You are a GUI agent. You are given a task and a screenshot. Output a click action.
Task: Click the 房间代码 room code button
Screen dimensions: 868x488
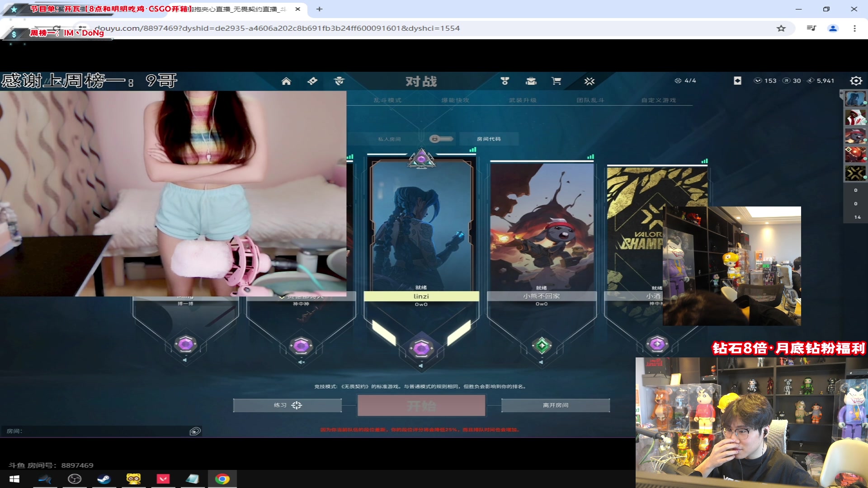pos(489,139)
